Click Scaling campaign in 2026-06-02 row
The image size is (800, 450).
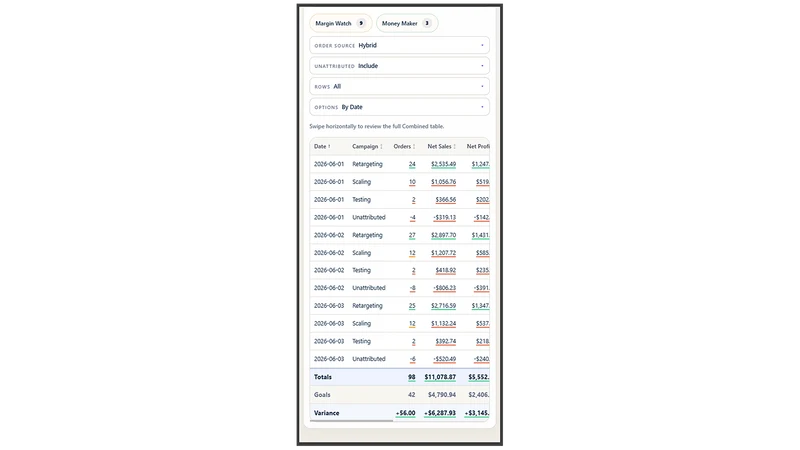point(361,253)
